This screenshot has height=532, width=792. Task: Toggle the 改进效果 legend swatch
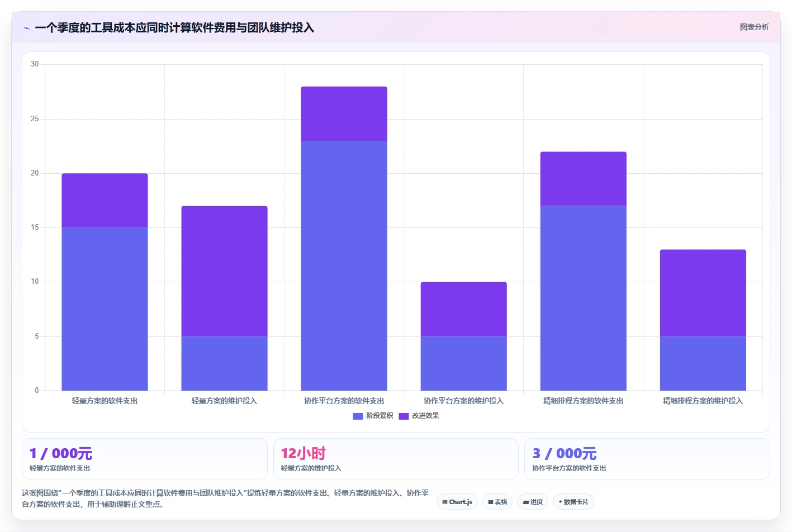coord(404,416)
